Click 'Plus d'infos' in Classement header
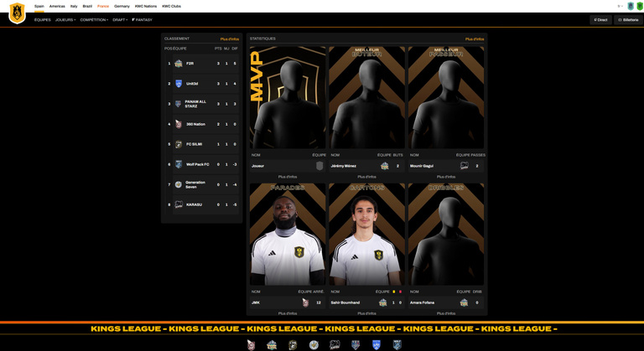Image resolution: width=644 pixels, height=351 pixels. (230, 39)
